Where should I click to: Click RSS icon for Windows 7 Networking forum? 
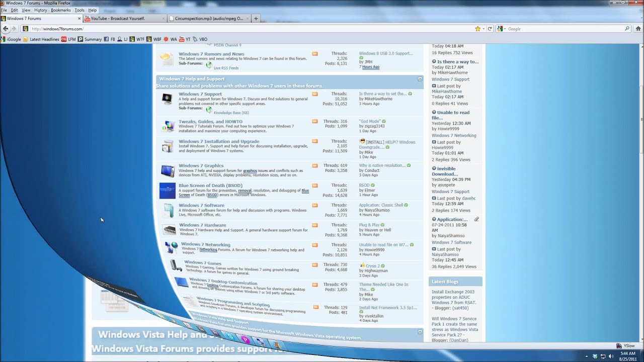[315, 245]
